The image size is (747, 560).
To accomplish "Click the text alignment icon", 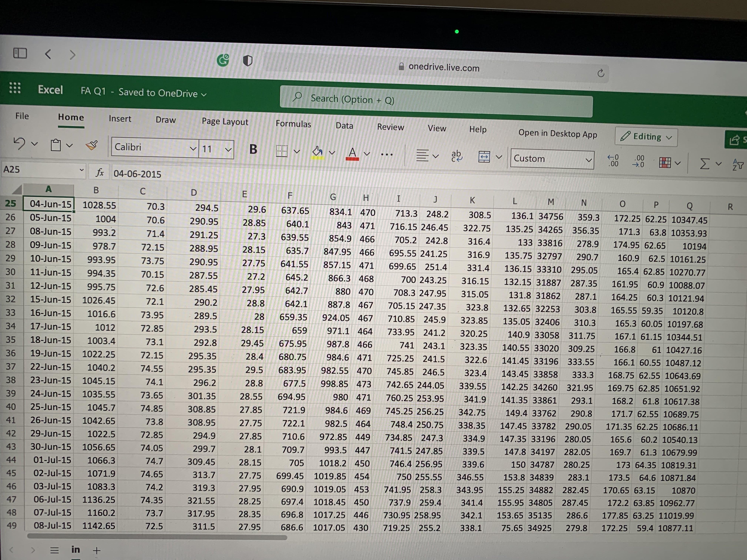I will (422, 155).
